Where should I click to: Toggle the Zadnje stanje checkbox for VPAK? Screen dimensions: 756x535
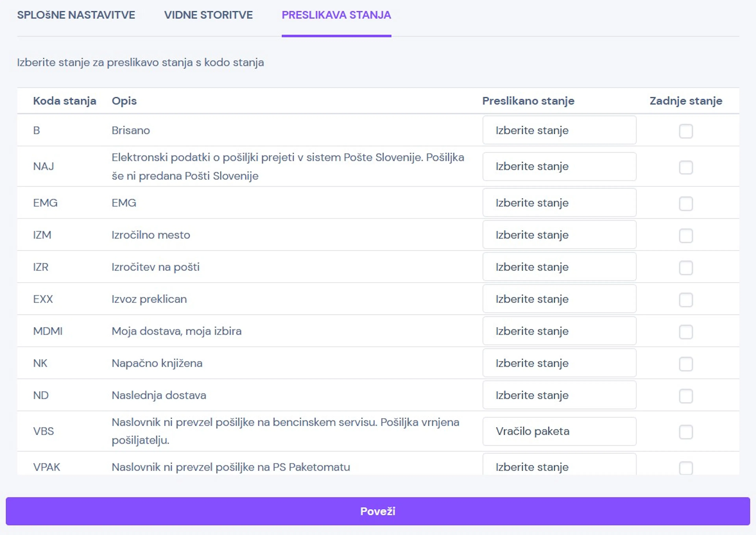tap(686, 468)
